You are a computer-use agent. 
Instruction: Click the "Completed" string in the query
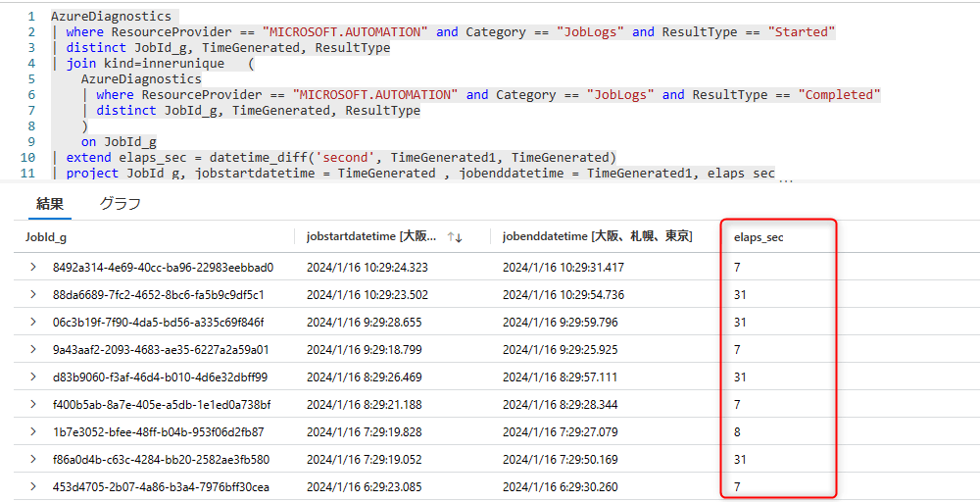point(839,95)
